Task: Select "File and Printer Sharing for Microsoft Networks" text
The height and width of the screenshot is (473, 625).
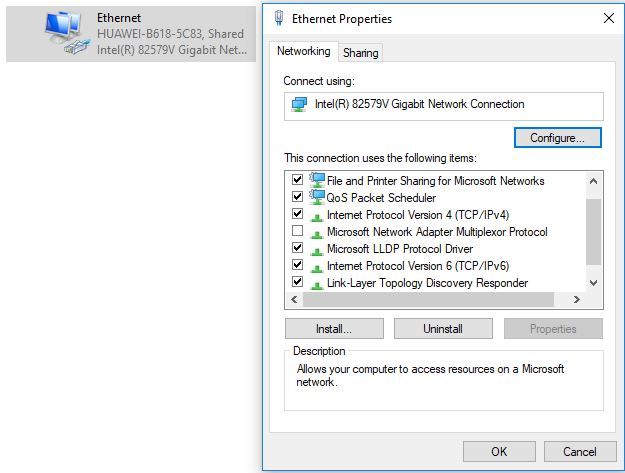Action: (x=435, y=181)
